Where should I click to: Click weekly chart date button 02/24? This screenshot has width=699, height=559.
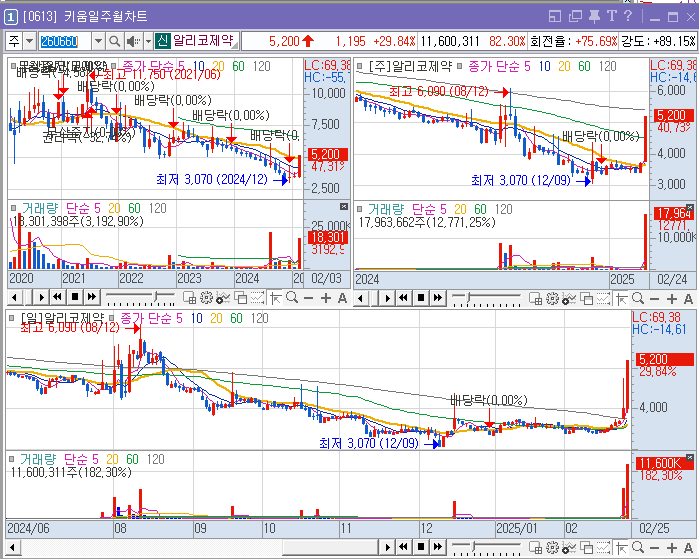coord(672,280)
